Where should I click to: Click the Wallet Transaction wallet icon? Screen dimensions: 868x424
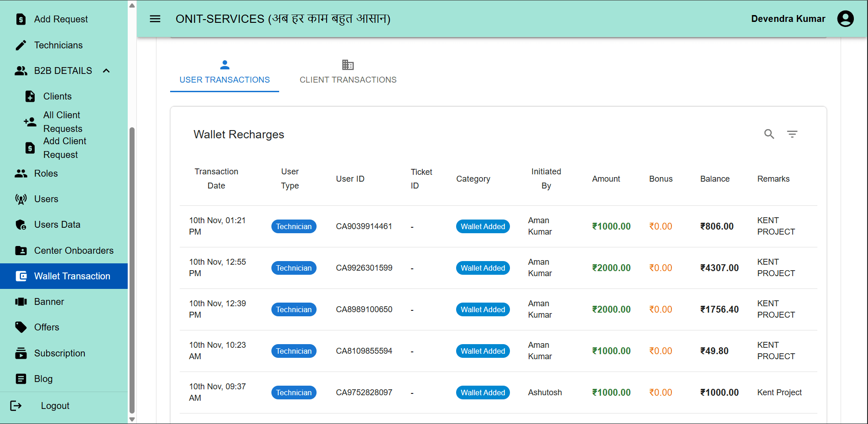pyautogui.click(x=21, y=276)
